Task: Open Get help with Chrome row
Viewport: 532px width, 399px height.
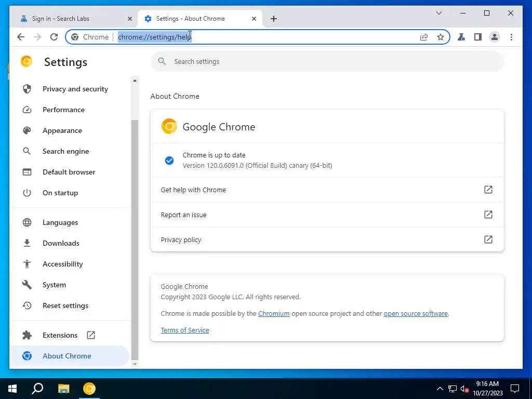Action: click(327, 190)
